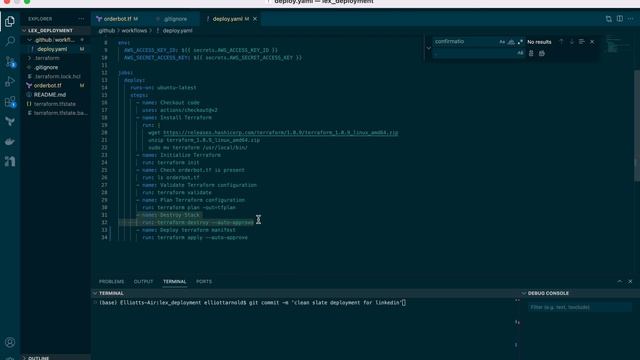The image size is (640, 360).
Task: Open the Accounts menu icon
Action: pos(10,342)
